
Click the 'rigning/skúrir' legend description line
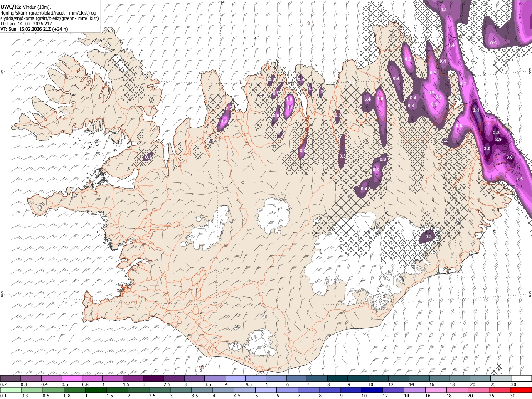tap(48, 12)
